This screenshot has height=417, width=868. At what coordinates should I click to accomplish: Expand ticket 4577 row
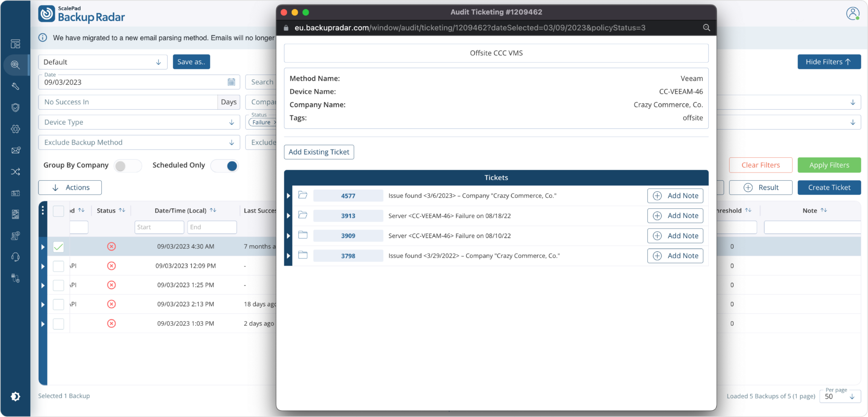click(x=288, y=196)
